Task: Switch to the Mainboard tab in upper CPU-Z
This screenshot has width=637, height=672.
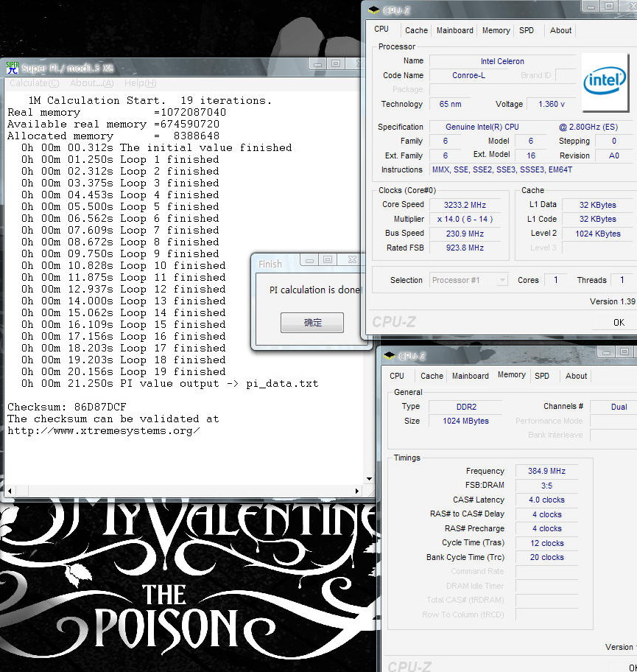Action: pos(455,30)
